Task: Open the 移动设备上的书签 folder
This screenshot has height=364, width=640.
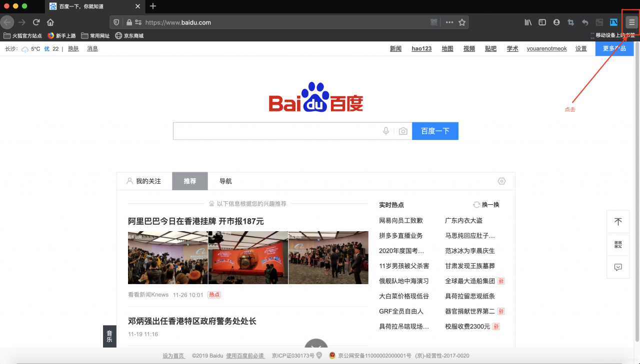Action: coord(612,35)
